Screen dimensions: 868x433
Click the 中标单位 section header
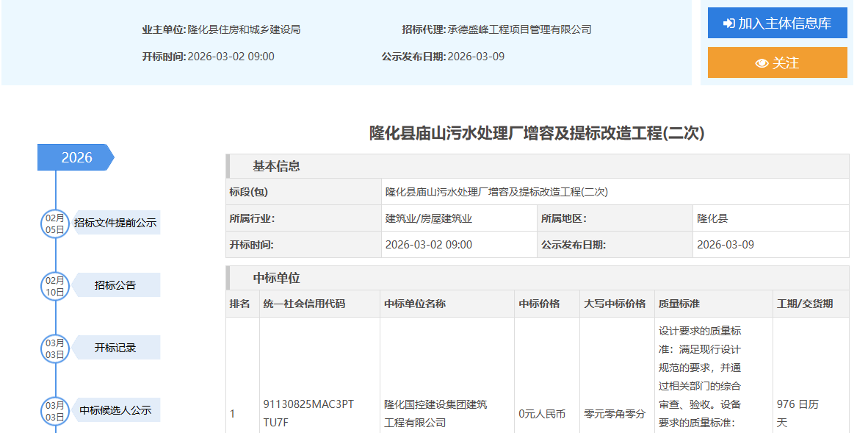click(276, 278)
